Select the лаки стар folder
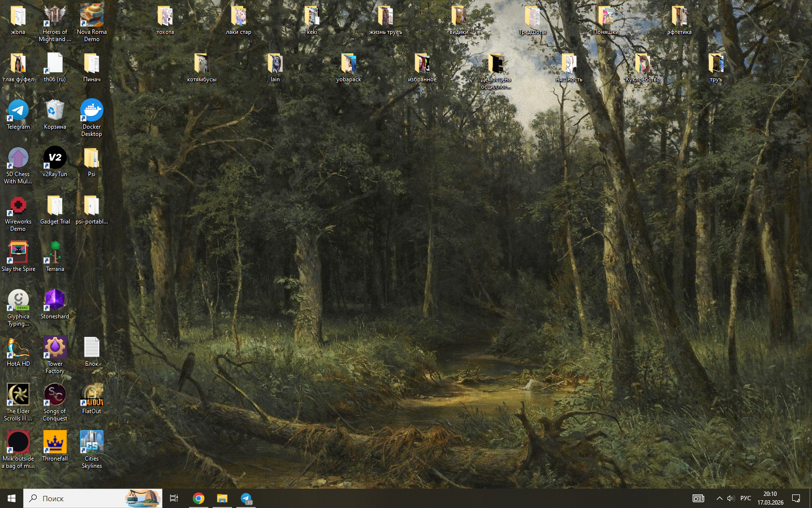Screen dimensions: 812x508 [x=239, y=20]
